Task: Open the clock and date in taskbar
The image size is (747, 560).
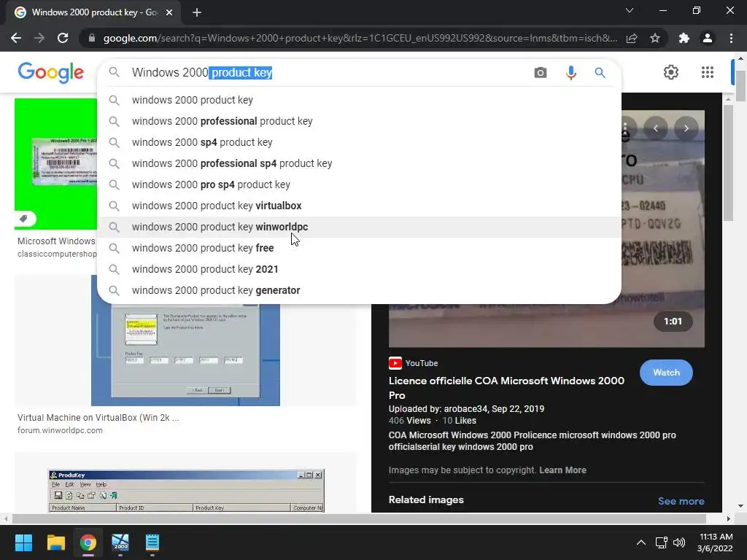Action: pos(715,542)
